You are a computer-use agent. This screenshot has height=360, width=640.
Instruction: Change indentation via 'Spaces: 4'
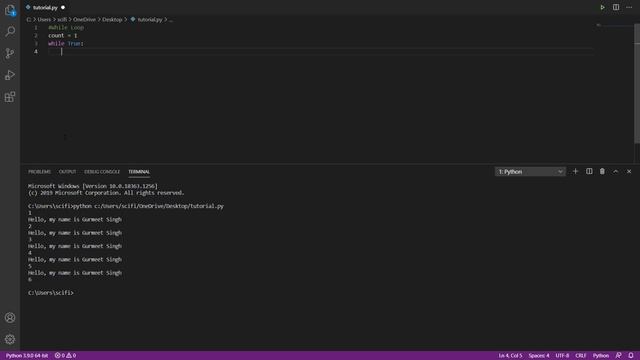coord(539,356)
